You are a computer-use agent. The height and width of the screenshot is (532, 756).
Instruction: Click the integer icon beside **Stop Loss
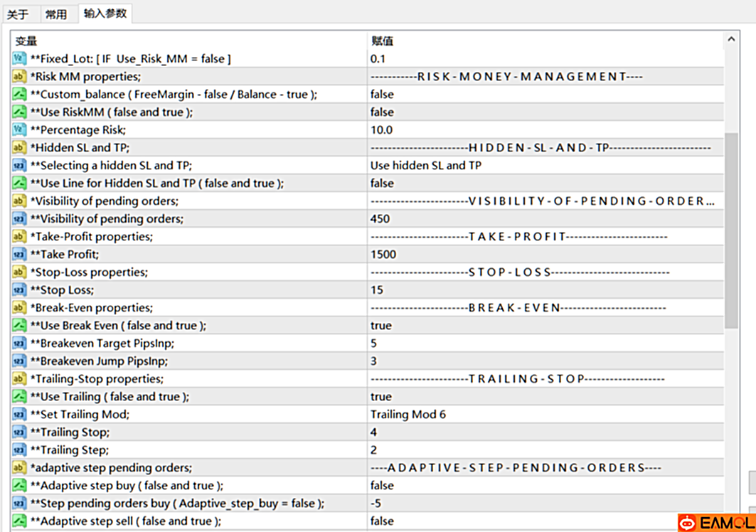pyautogui.click(x=20, y=290)
